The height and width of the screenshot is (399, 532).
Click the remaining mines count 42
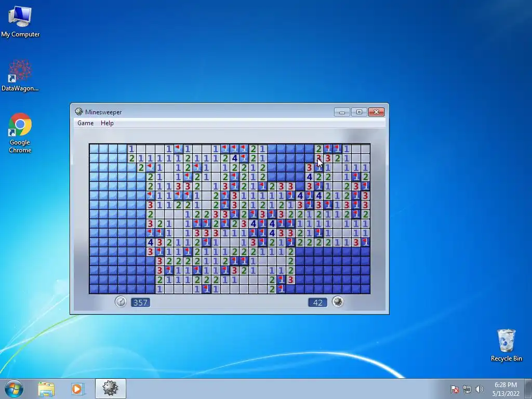tap(317, 302)
